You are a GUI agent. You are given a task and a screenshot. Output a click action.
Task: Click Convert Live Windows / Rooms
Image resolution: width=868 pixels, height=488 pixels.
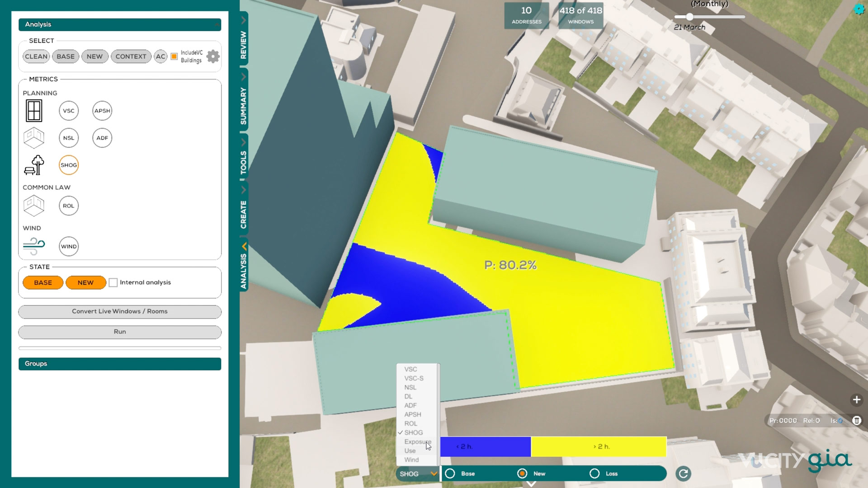[120, 311]
